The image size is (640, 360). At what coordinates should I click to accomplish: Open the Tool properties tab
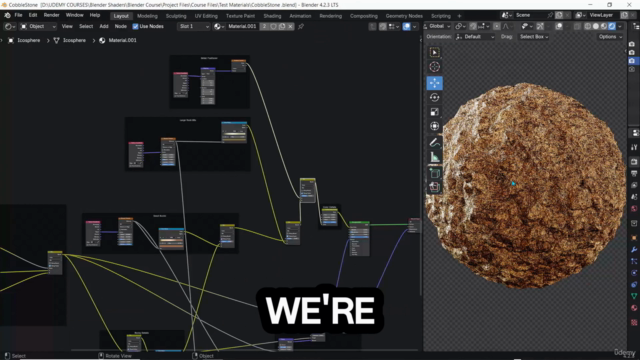click(x=634, y=147)
